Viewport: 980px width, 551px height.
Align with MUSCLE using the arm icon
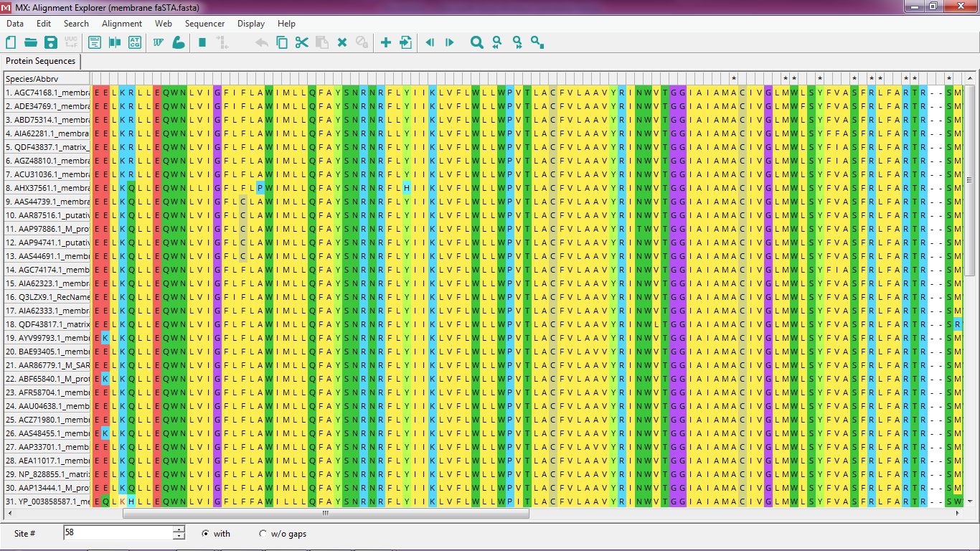(x=179, y=43)
